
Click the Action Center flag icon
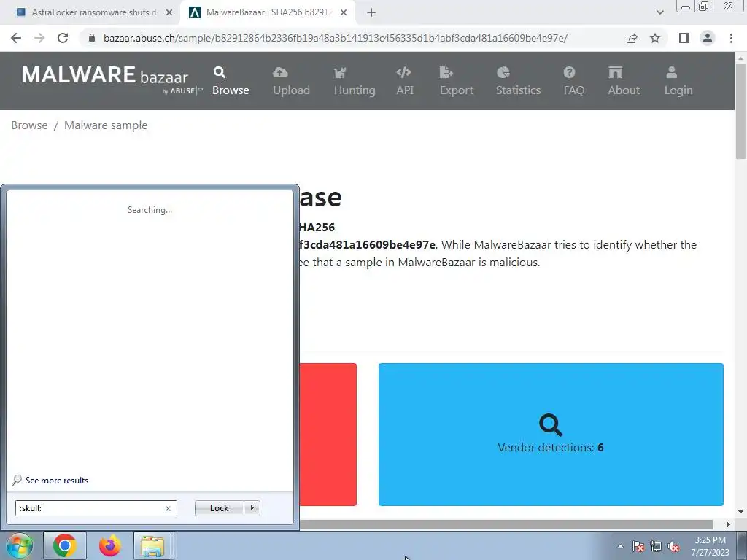[x=638, y=546]
